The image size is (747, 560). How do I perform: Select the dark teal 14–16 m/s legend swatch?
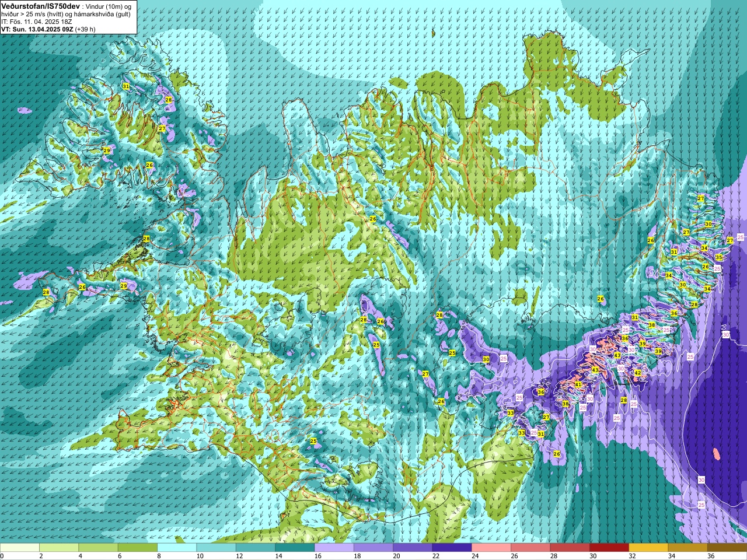(x=295, y=548)
